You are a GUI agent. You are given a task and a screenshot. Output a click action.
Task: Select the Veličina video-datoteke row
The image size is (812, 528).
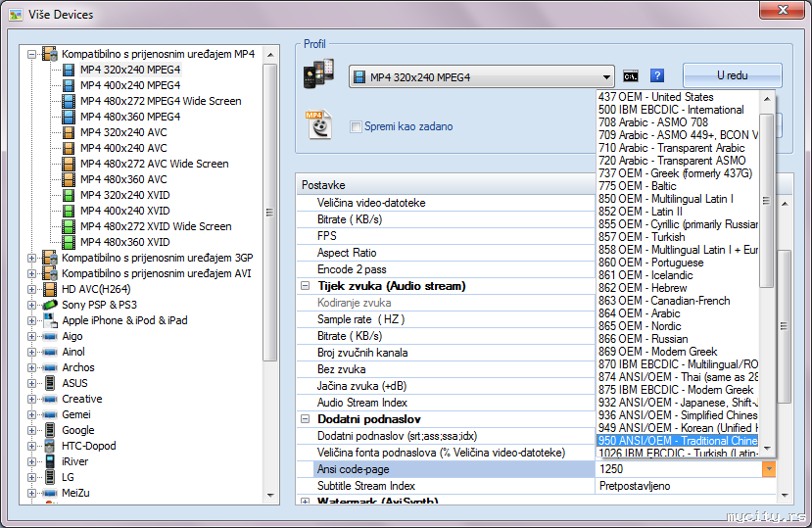point(446,203)
